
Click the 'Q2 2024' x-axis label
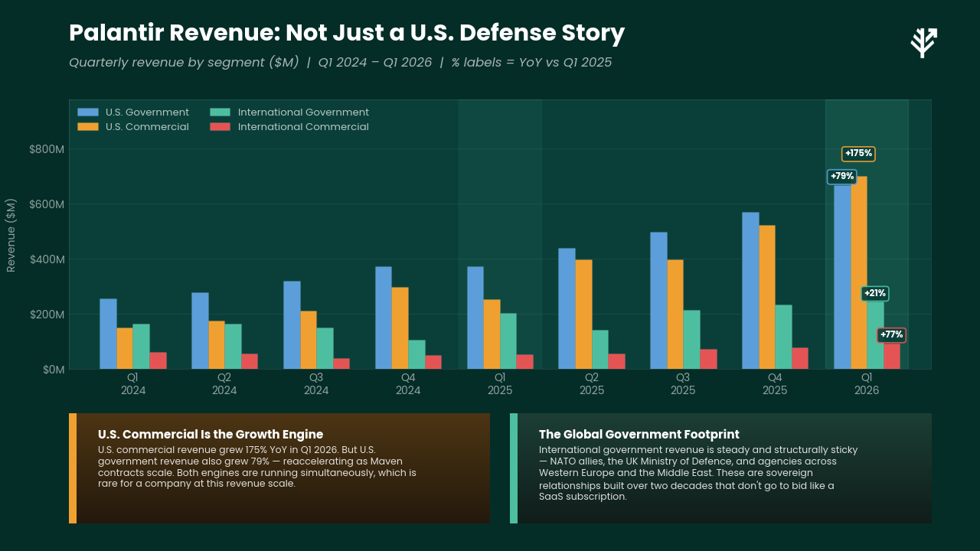(x=224, y=384)
